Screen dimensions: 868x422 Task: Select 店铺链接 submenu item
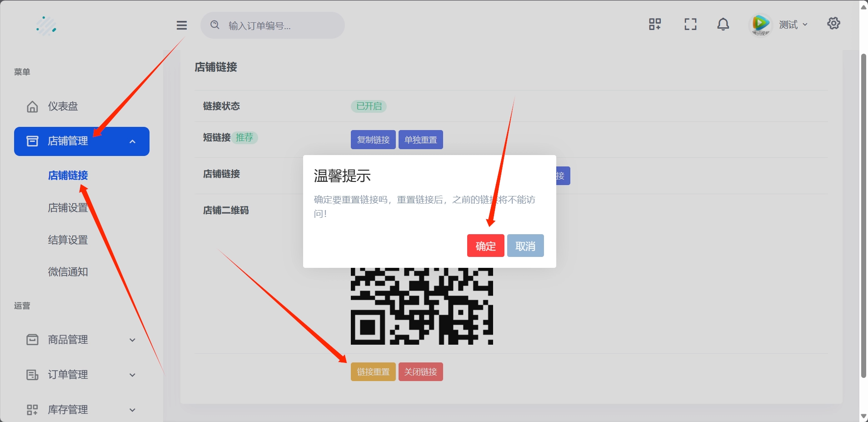point(68,176)
